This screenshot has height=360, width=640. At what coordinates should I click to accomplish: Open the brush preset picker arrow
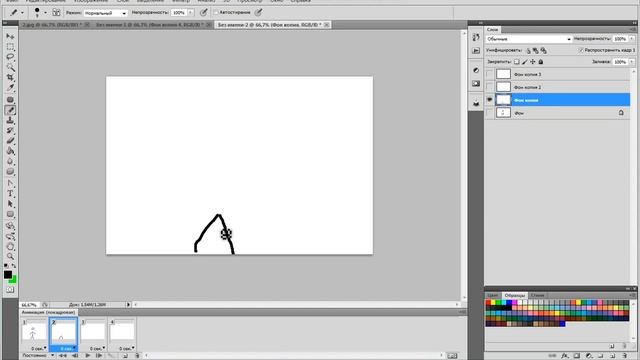pos(45,13)
